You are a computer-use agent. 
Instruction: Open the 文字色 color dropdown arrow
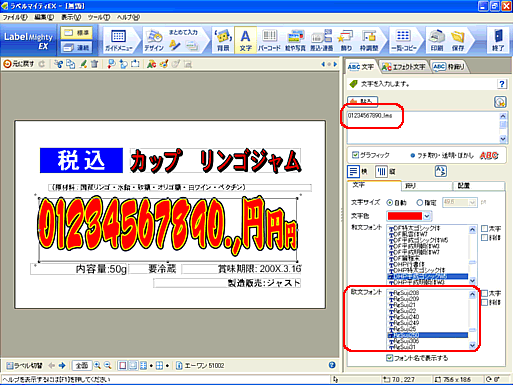tap(427, 216)
